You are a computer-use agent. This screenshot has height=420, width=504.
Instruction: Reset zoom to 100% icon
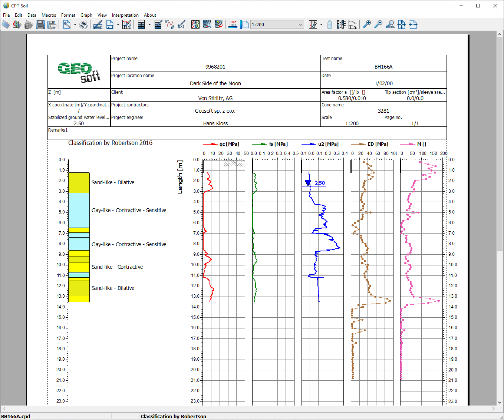[390, 25]
